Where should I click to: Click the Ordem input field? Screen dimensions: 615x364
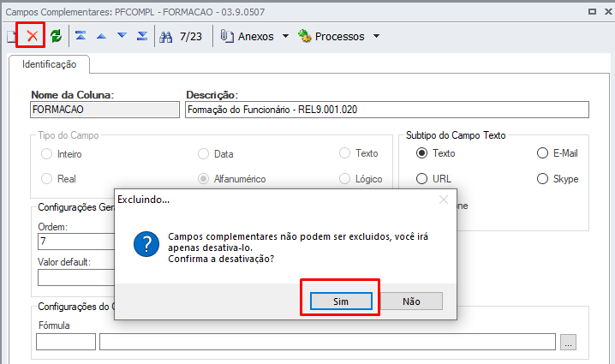(x=76, y=242)
